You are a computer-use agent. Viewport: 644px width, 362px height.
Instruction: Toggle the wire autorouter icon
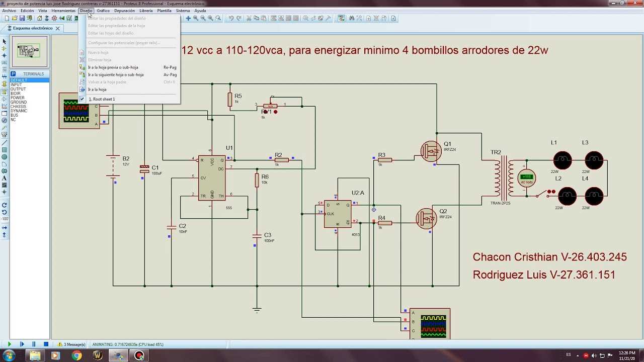(342, 19)
